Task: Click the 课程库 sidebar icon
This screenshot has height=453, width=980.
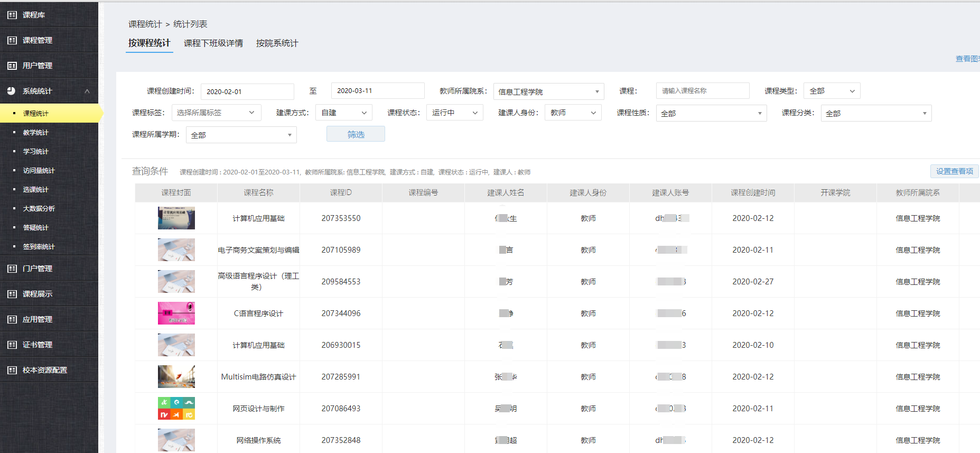Action: (12, 15)
